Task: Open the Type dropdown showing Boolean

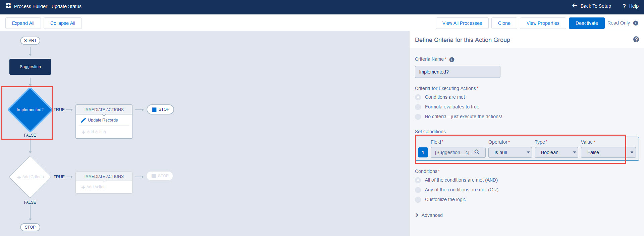Action: coord(556,152)
